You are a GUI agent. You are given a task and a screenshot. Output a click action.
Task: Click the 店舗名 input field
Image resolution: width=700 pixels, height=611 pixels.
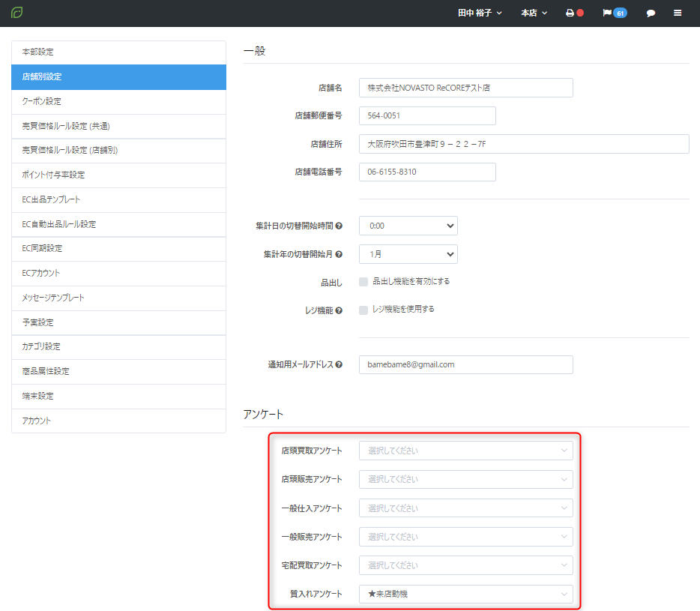coord(465,88)
